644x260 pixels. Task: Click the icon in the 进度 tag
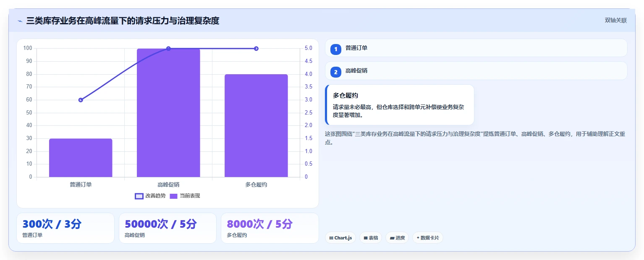392,238
